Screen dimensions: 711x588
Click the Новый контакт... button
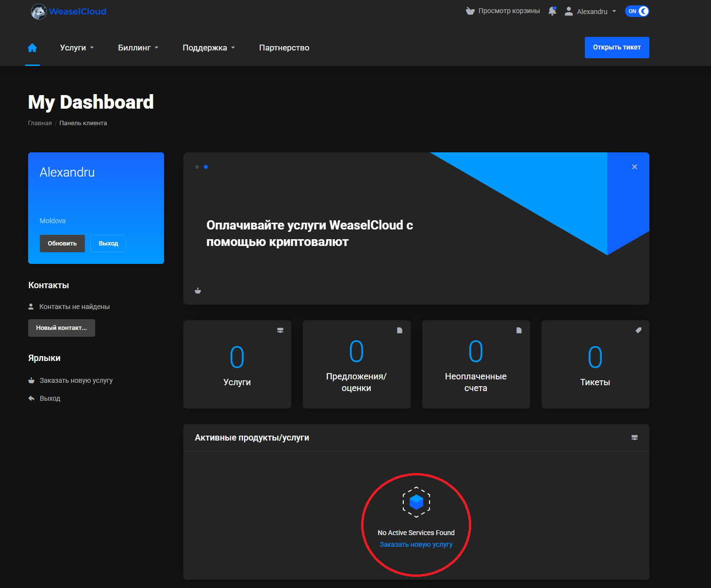click(62, 328)
